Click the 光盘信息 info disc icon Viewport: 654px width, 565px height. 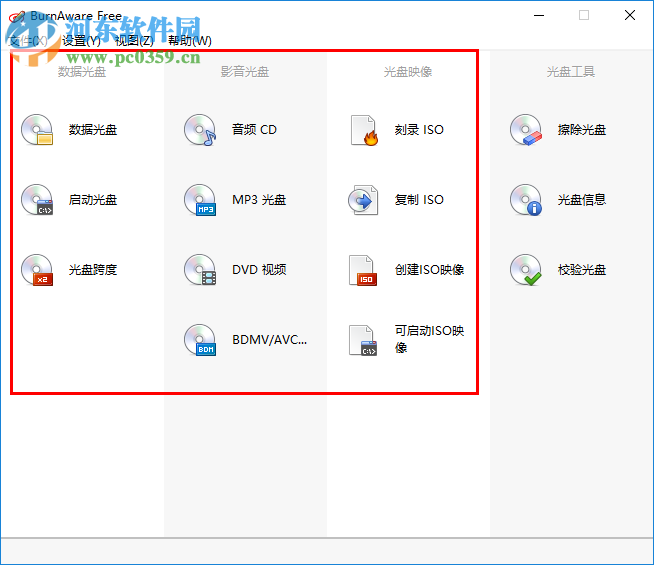[526, 200]
